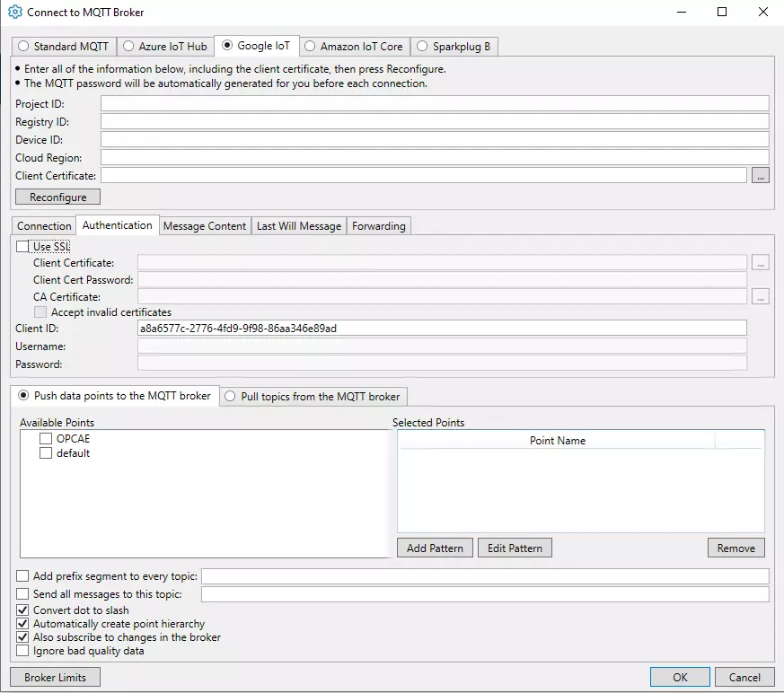Viewport: 784px width, 693px height.
Task: Click into the Project ID field
Action: point(435,103)
